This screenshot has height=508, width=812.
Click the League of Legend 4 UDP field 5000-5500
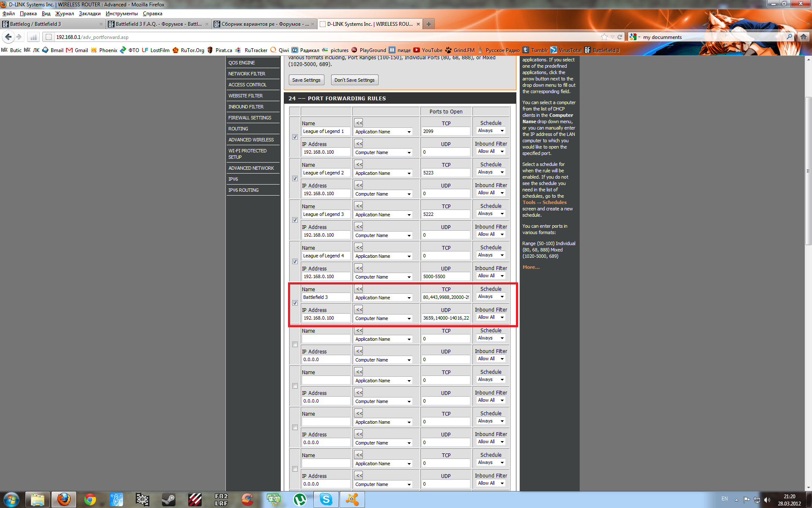(446, 276)
